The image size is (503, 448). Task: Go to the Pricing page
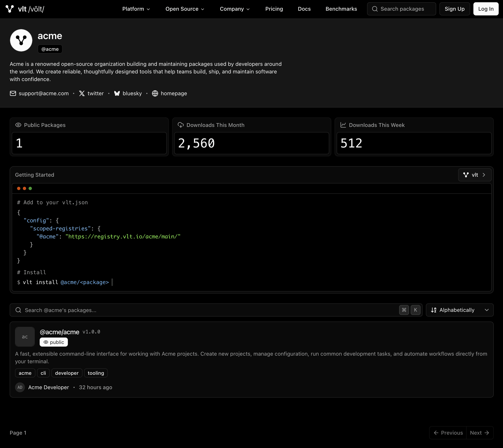tap(274, 9)
